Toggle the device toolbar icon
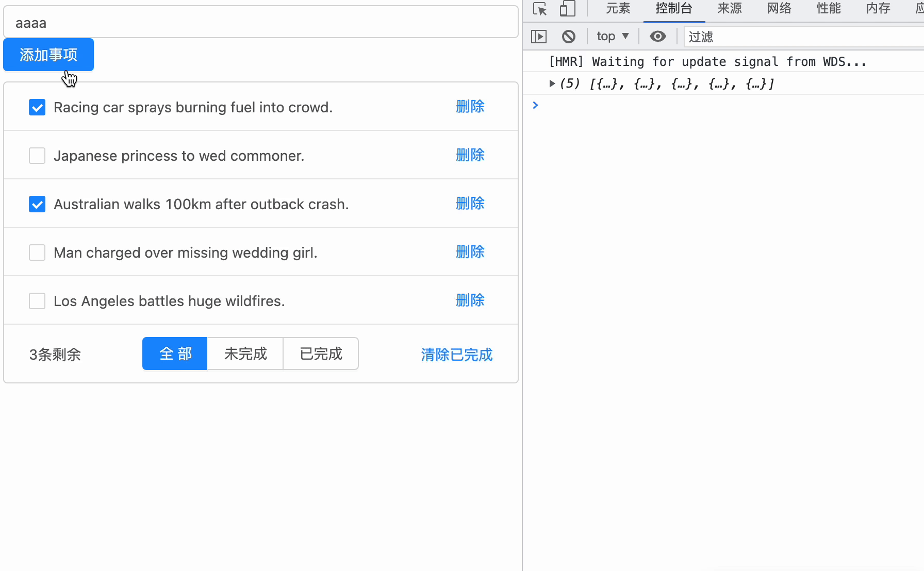This screenshot has width=924, height=571. click(567, 9)
